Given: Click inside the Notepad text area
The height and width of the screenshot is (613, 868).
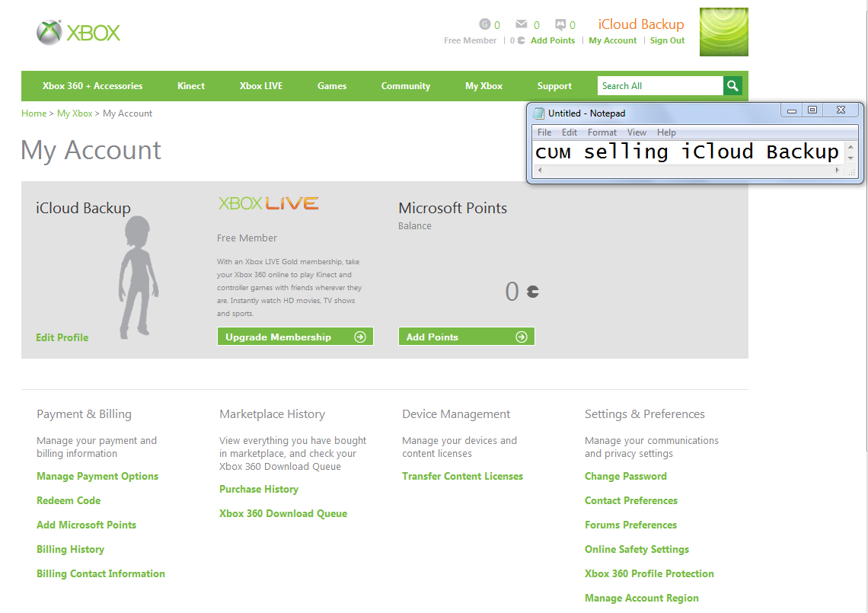Looking at the screenshot, I should tap(688, 152).
